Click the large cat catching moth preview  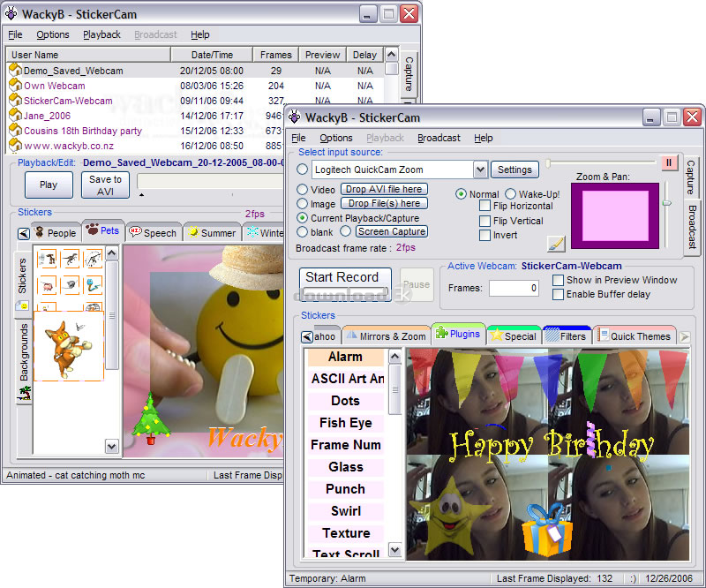[x=69, y=346]
